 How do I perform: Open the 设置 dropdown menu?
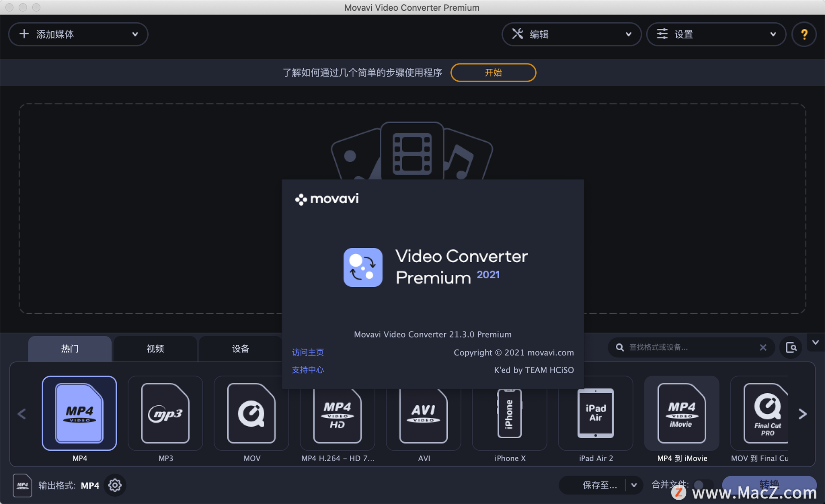coord(716,34)
